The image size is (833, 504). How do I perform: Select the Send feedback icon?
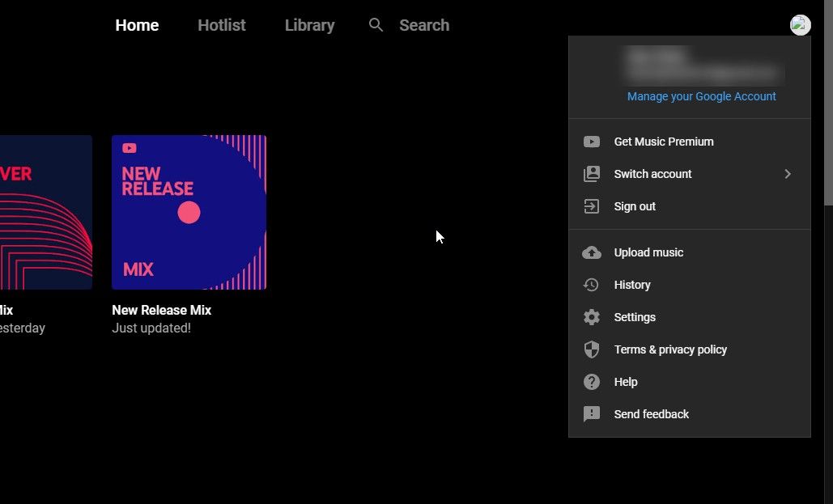[592, 414]
